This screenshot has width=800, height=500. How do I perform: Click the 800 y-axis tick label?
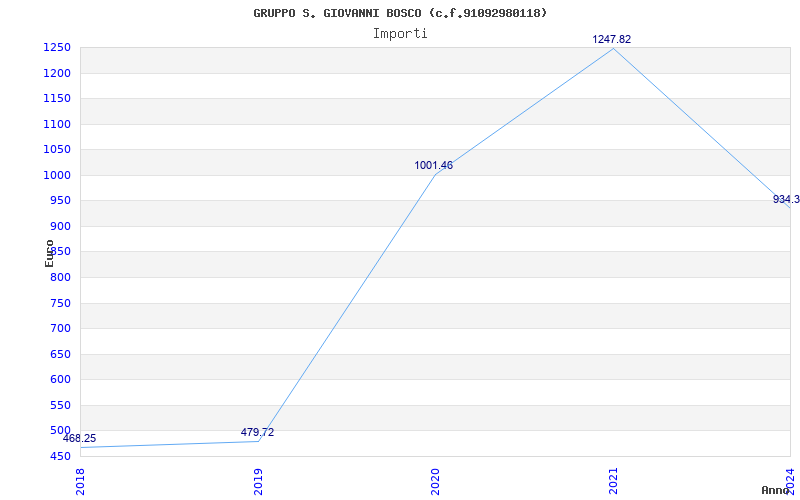point(60,277)
